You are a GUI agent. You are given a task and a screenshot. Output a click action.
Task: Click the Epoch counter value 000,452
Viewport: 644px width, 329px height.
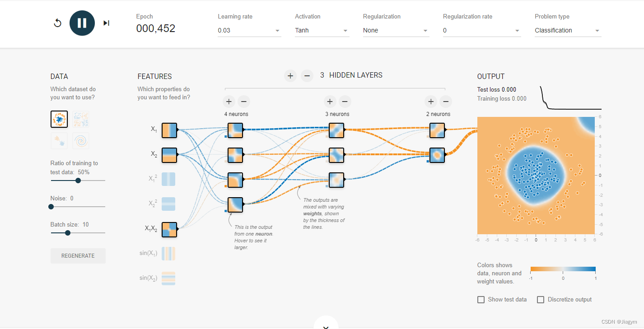[156, 28]
